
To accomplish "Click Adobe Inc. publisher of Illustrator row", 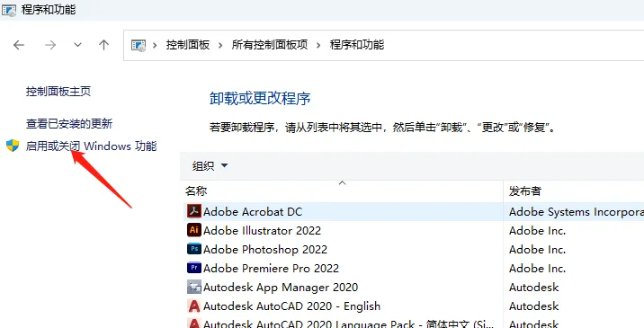I will point(537,231).
